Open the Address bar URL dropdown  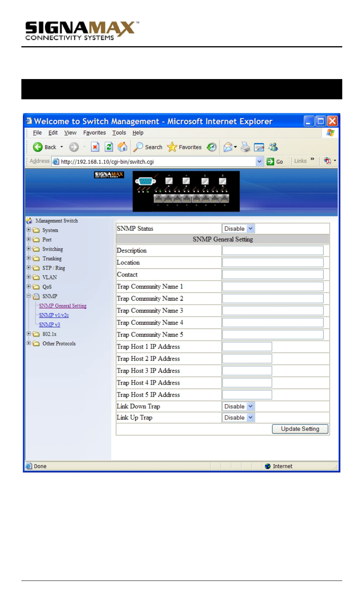tap(259, 162)
